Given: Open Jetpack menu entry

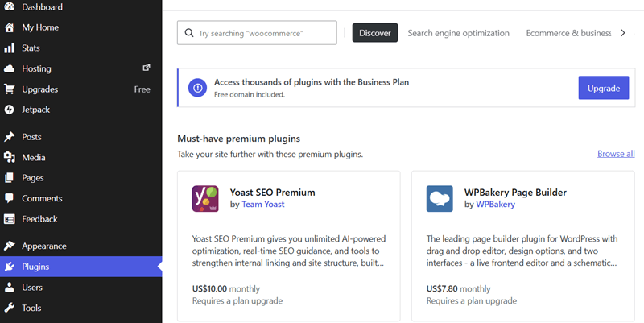Looking at the screenshot, I should pyautogui.click(x=81, y=110).
